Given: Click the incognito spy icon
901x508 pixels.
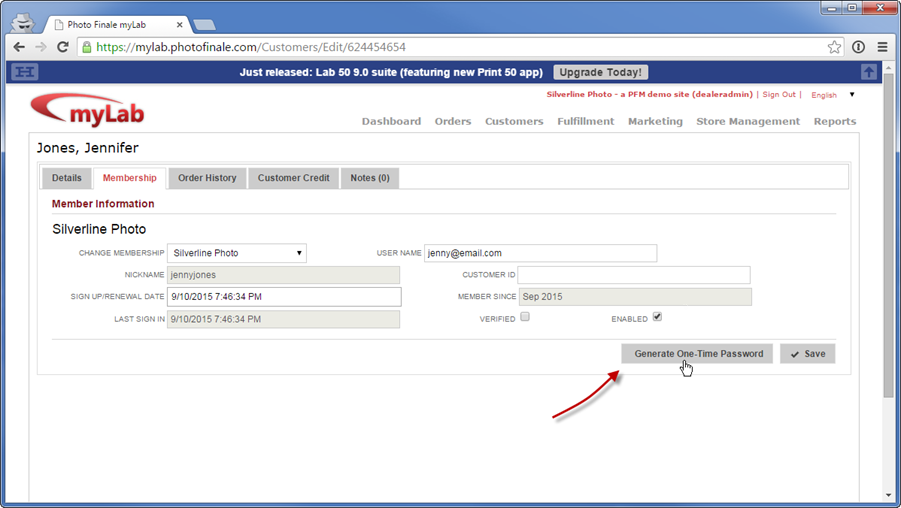Looking at the screenshot, I should [x=23, y=23].
